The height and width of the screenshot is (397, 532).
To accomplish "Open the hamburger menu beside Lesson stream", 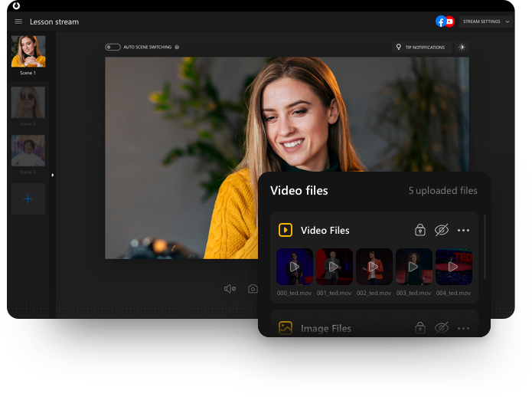I will pyautogui.click(x=18, y=21).
